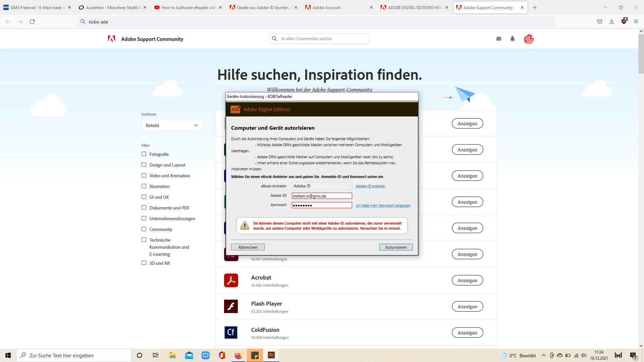The height and width of the screenshot is (362, 644).
Task: Click into the Kennwort password field
Action: [x=321, y=205]
